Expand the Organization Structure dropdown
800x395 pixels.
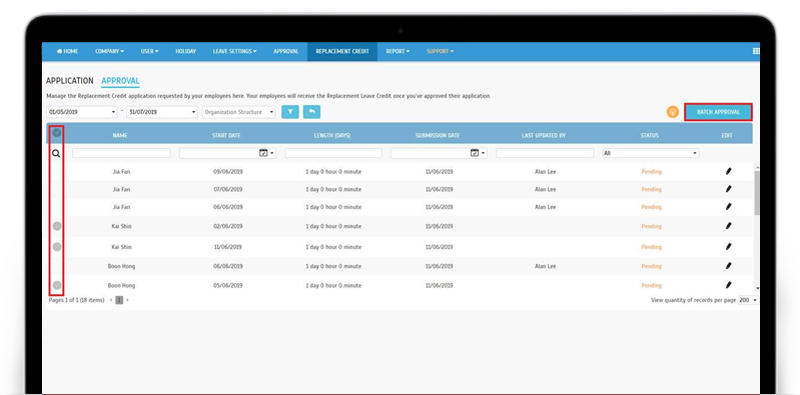click(238, 112)
